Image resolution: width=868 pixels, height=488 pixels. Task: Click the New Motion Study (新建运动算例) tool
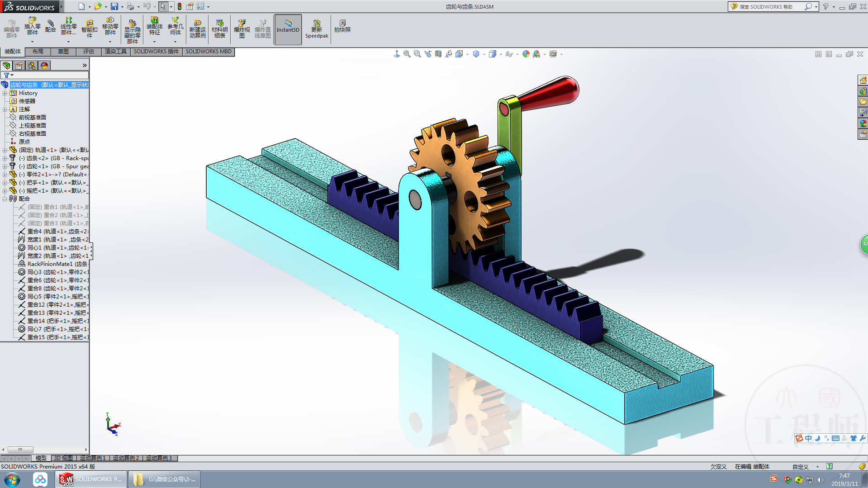(198, 29)
